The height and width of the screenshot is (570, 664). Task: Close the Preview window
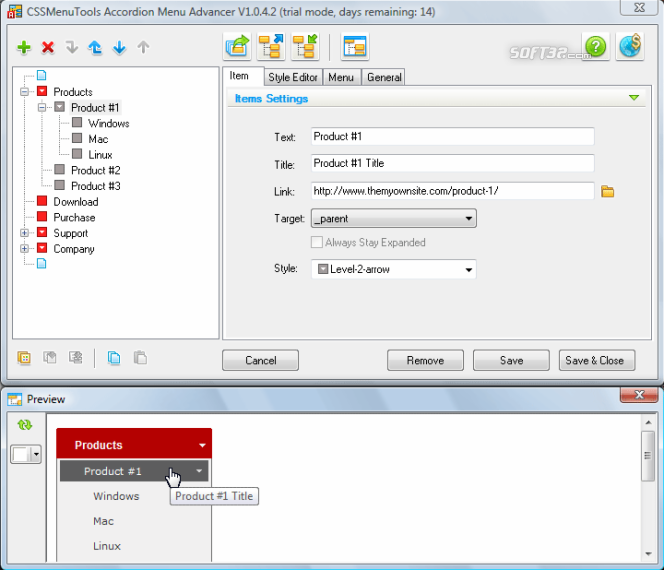(639, 395)
